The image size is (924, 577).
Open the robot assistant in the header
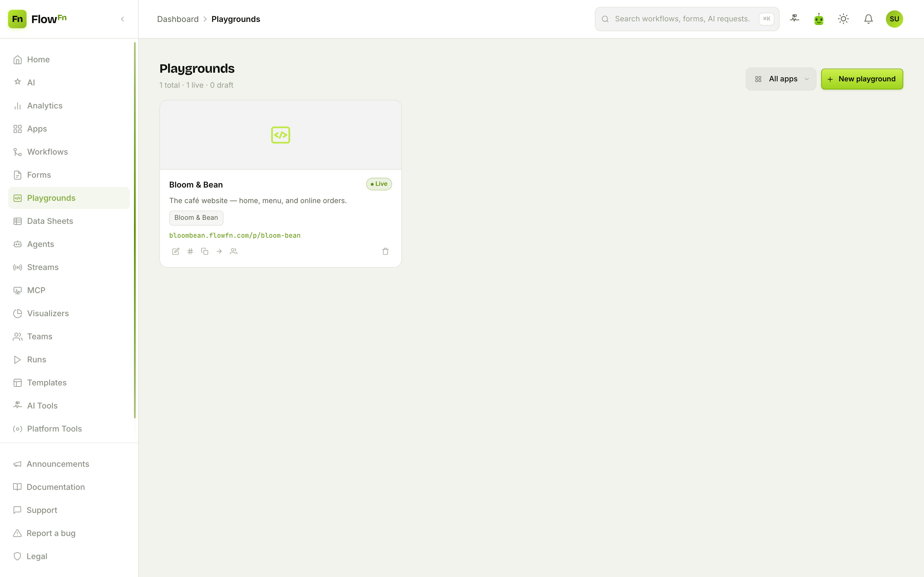tap(819, 19)
